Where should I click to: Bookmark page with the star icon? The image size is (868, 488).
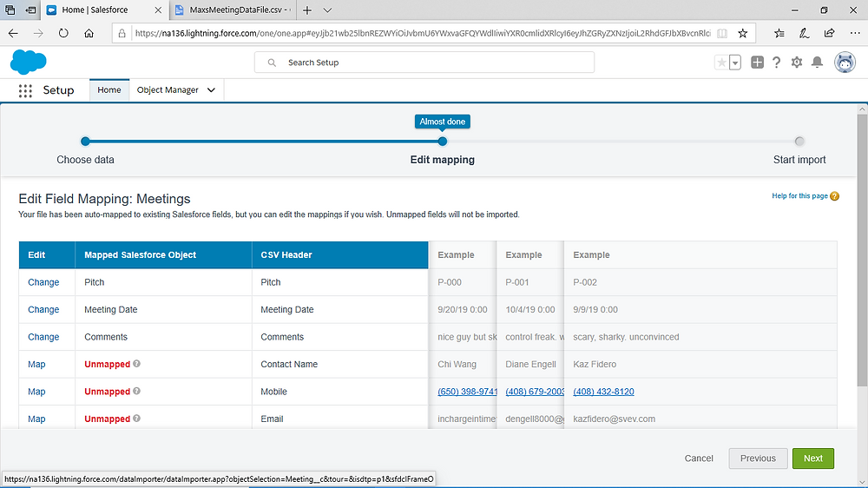pyautogui.click(x=743, y=33)
